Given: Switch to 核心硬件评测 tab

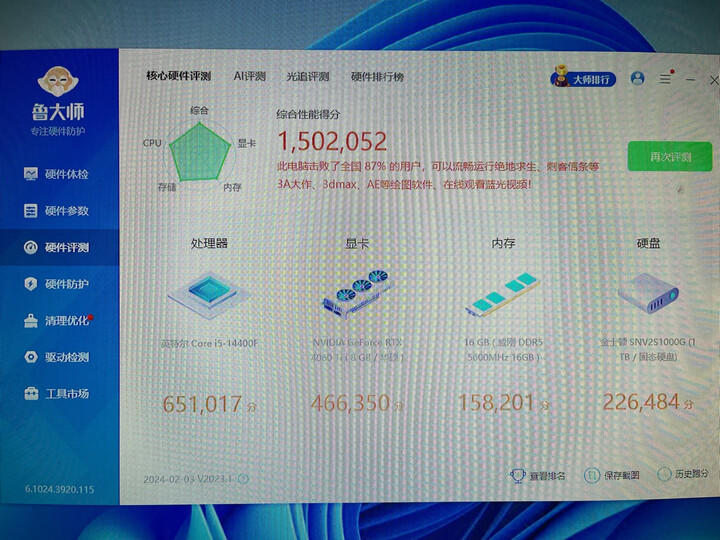Looking at the screenshot, I should tap(179, 76).
